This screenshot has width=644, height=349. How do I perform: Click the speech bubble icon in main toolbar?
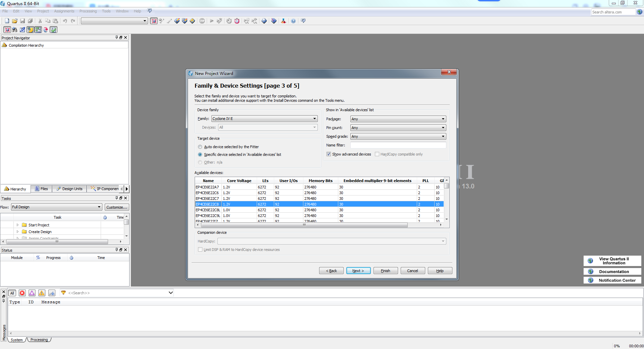point(303,21)
